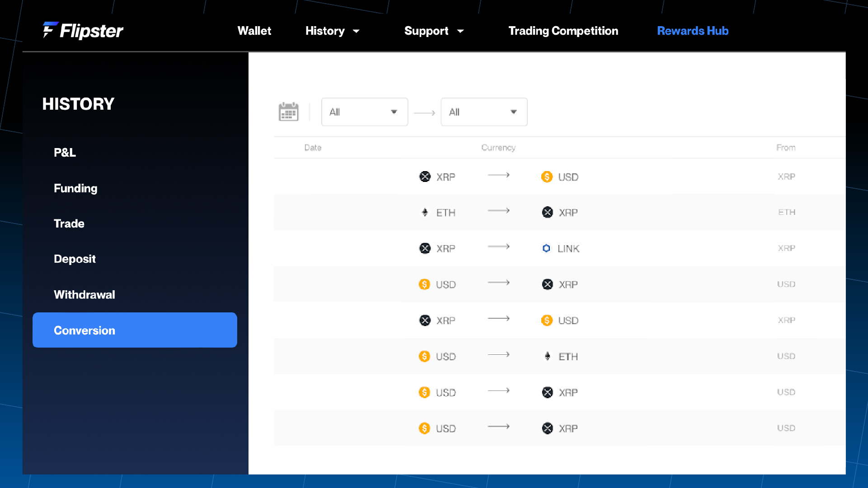Open the source currency All dropdown
This screenshot has height=488, width=868.
[x=365, y=112]
